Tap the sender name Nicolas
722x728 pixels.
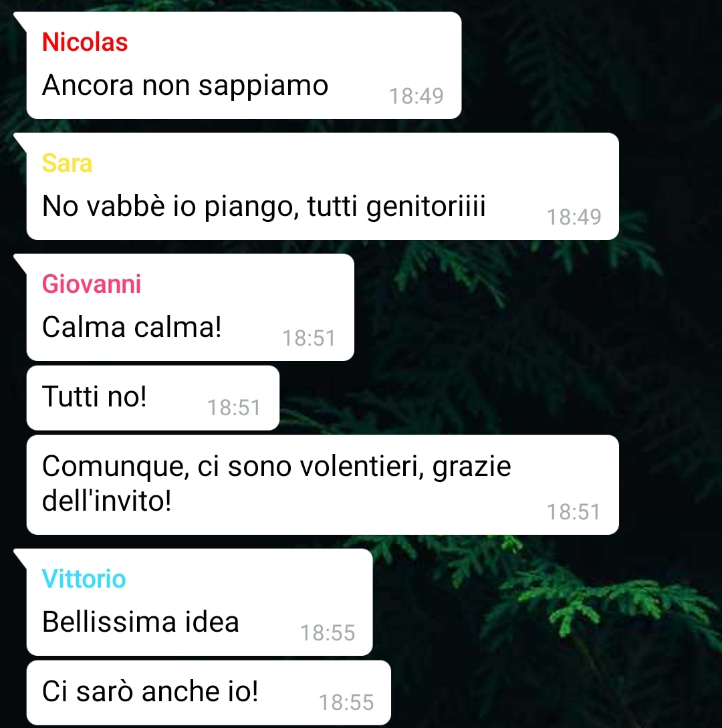[x=84, y=42]
